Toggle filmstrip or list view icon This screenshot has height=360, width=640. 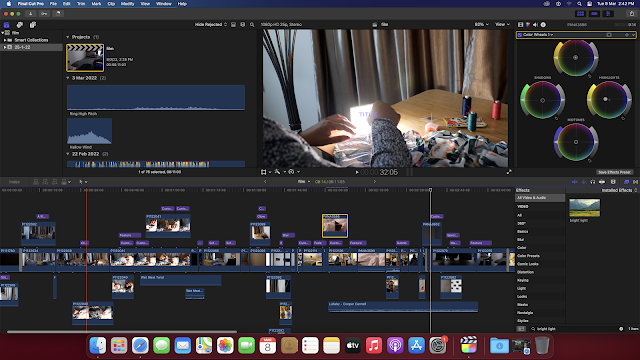click(243, 24)
